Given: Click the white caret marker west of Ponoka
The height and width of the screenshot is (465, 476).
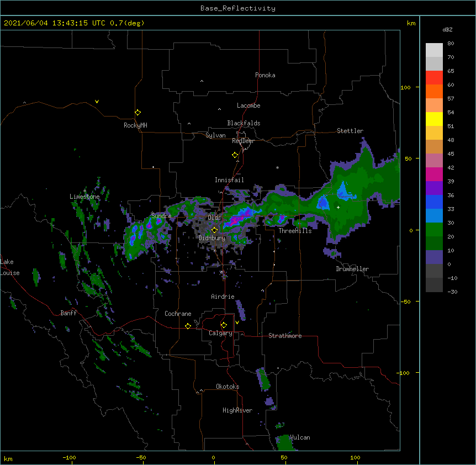Looking at the screenshot, I should [x=202, y=81].
